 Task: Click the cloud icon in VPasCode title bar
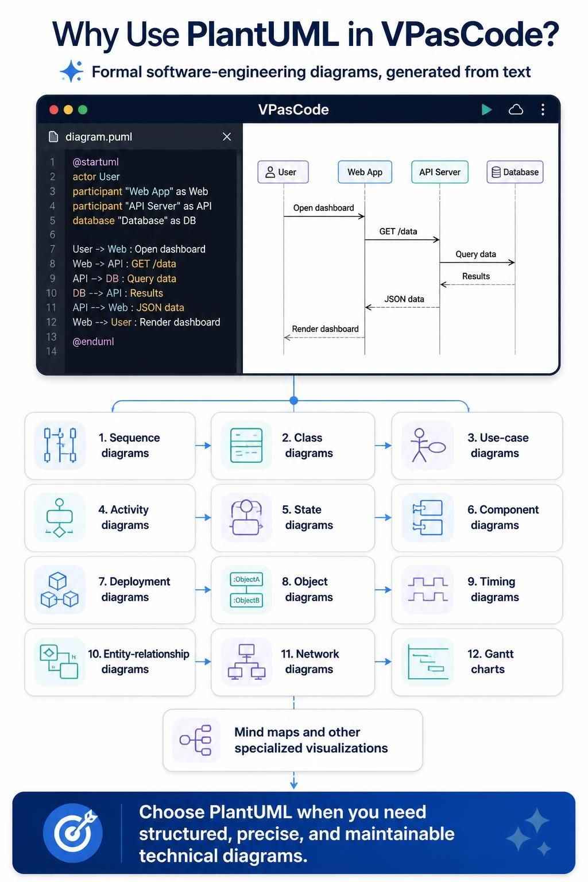[x=516, y=110]
